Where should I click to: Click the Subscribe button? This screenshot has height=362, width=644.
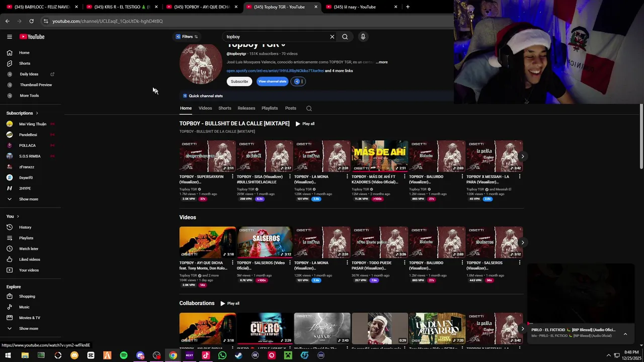point(239,81)
